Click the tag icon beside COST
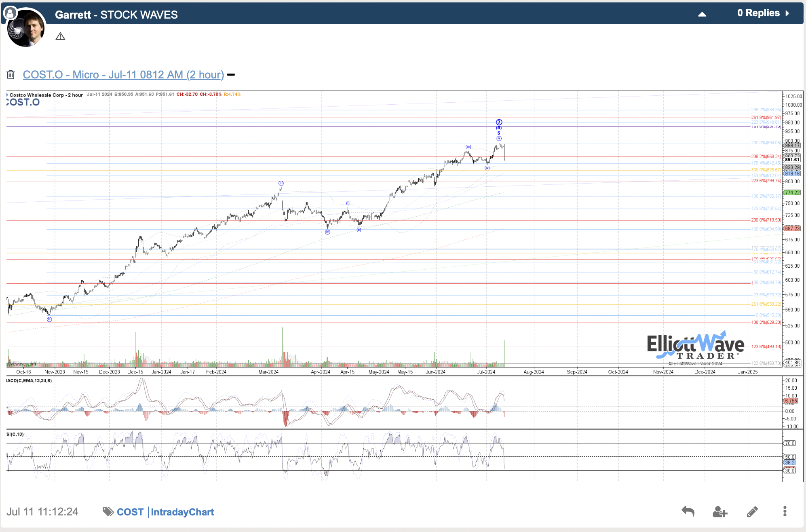806x532 pixels. (108, 512)
